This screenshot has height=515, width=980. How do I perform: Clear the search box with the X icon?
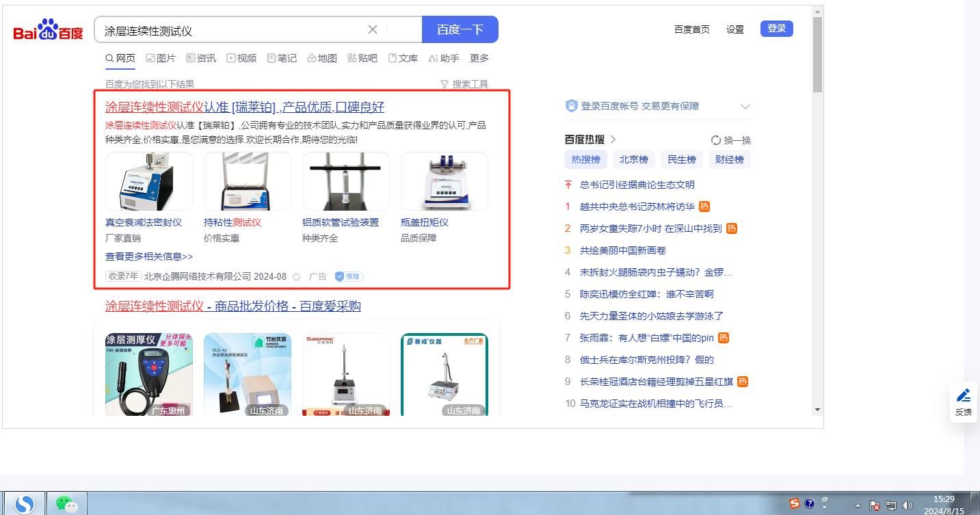(373, 29)
